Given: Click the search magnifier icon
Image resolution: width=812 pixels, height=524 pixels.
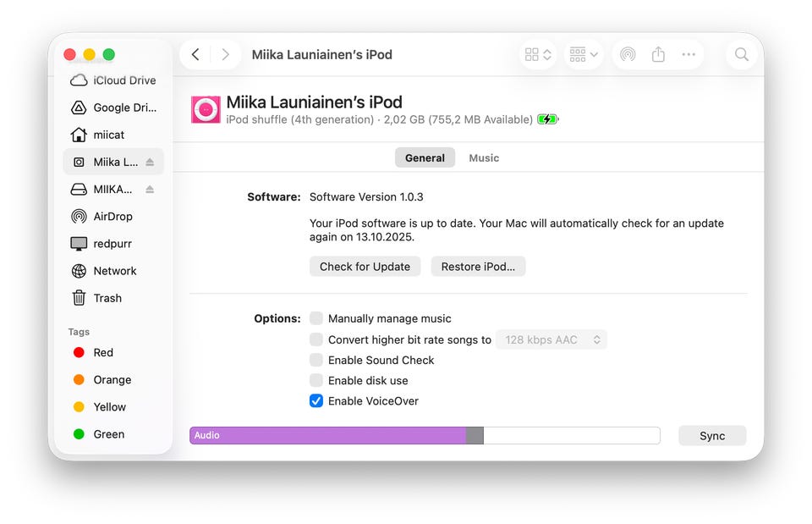Looking at the screenshot, I should (742, 54).
